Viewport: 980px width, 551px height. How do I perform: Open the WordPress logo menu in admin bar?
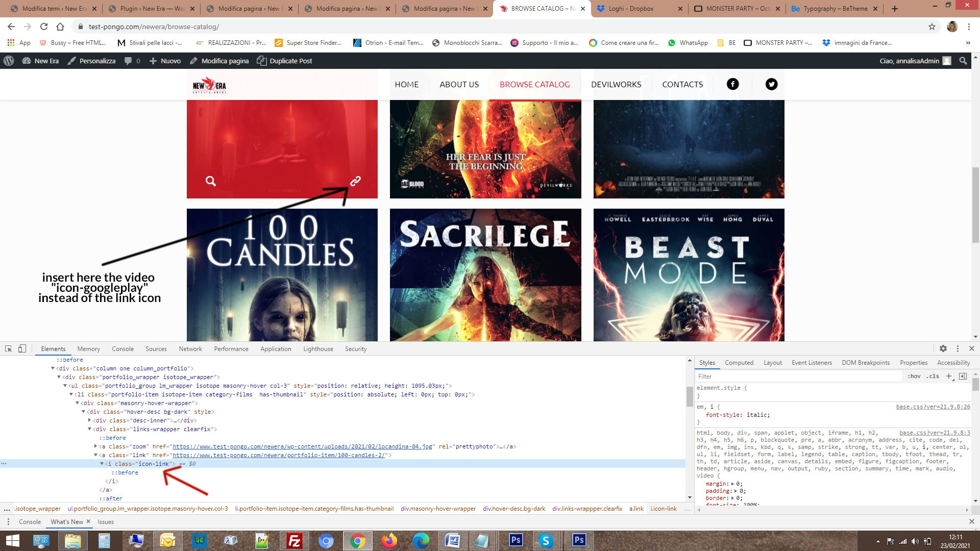click(9, 61)
